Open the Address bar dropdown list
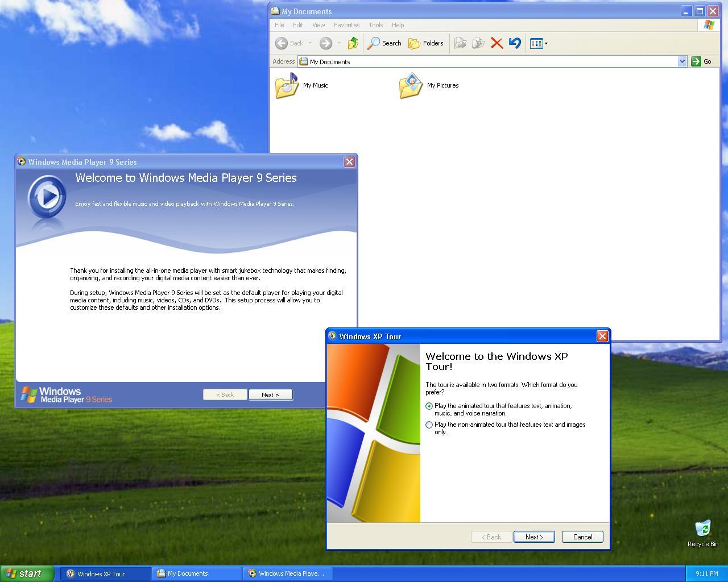Screen dimensions: 728x582 [682, 61]
